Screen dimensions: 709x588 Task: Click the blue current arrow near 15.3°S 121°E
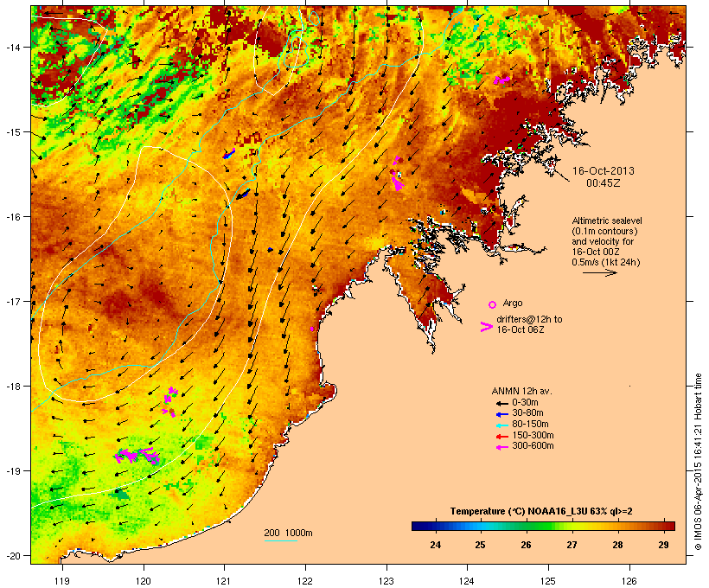click(229, 154)
